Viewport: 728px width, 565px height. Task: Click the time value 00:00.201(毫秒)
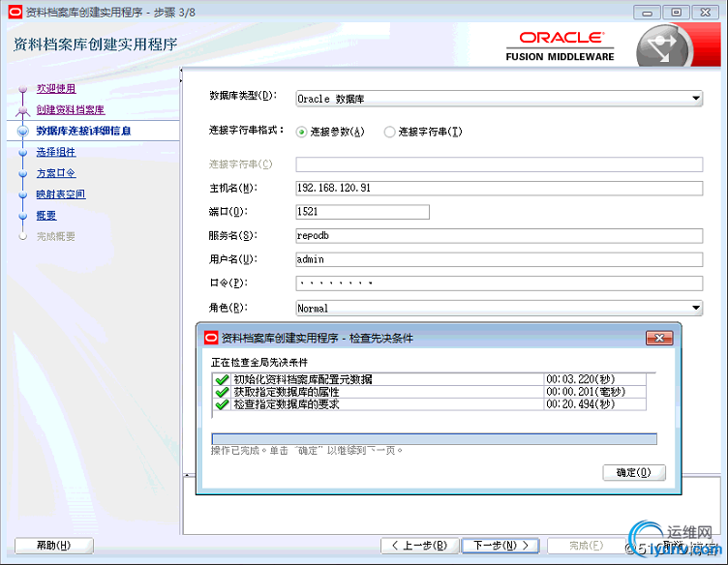coord(586,392)
